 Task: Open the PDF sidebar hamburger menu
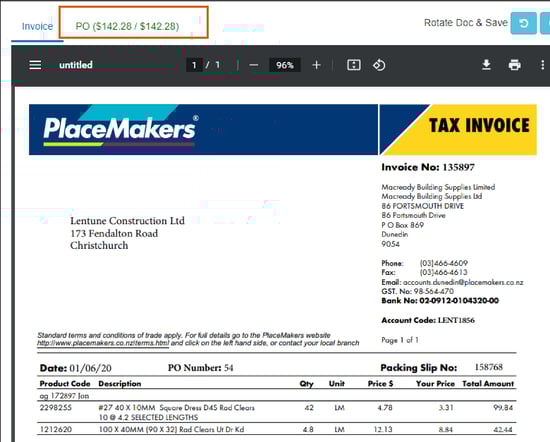click(x=35, y=65)
